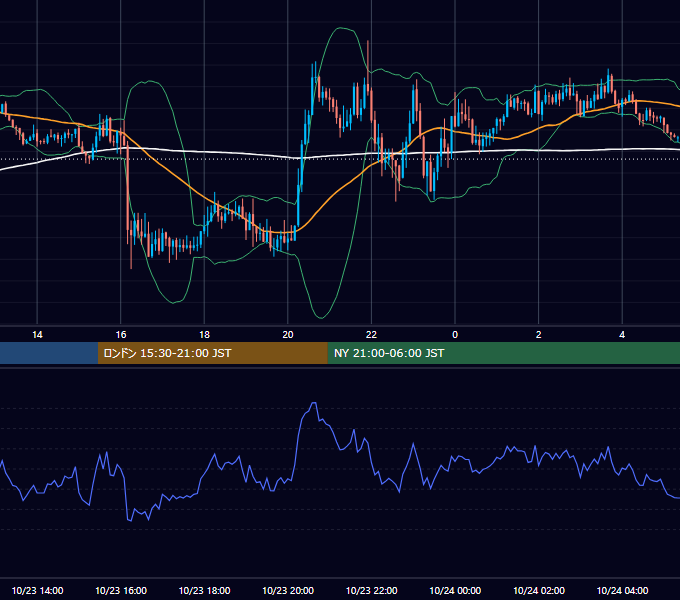Image resolution: width=680 pixels, height=600 pixels.
Task: Click the hour label 14 on chart axis
Action: click(x=37, y=335)
